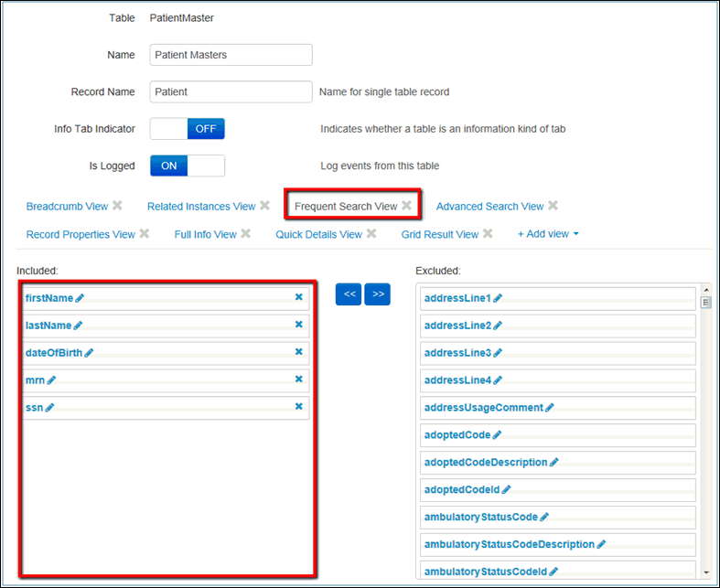The image size is (720, 588).
Task: Toggle the Info Tab Indicator switch
Action: tap(188, 129)
